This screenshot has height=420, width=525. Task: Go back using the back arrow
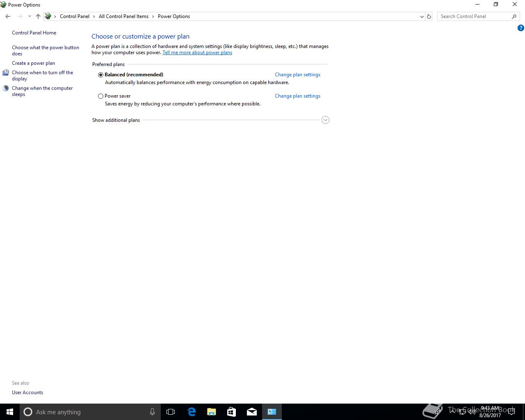point(8,16)
